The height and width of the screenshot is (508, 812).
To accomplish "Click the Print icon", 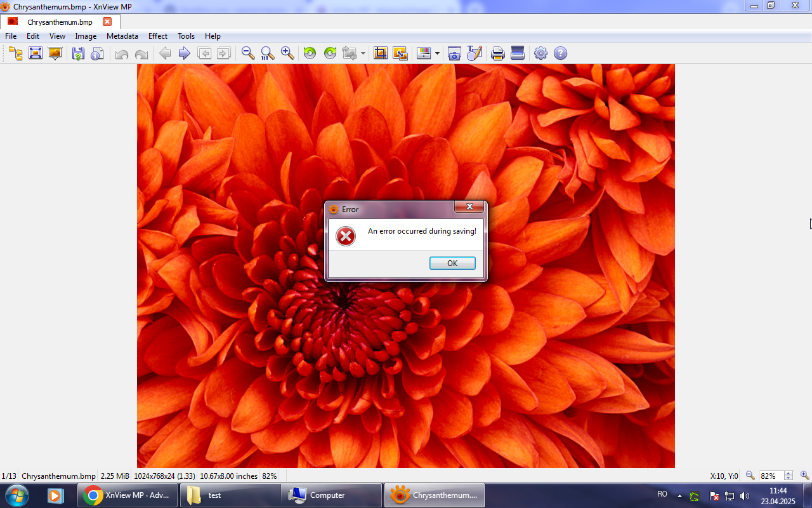I will click(498, 53).
